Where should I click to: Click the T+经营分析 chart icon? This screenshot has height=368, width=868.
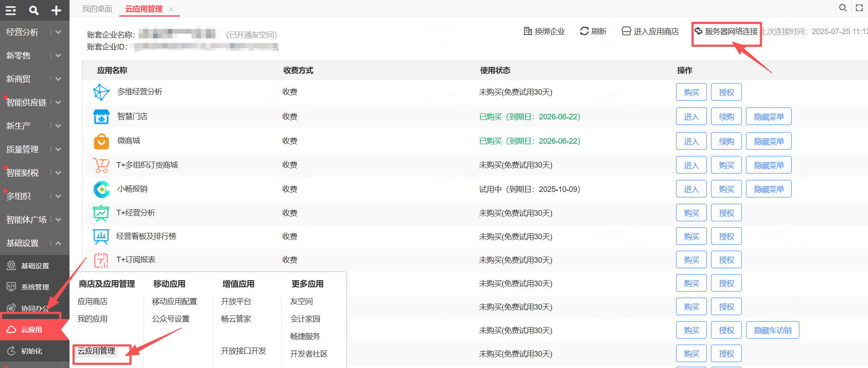pyautogui.click(x=101, y=213)
